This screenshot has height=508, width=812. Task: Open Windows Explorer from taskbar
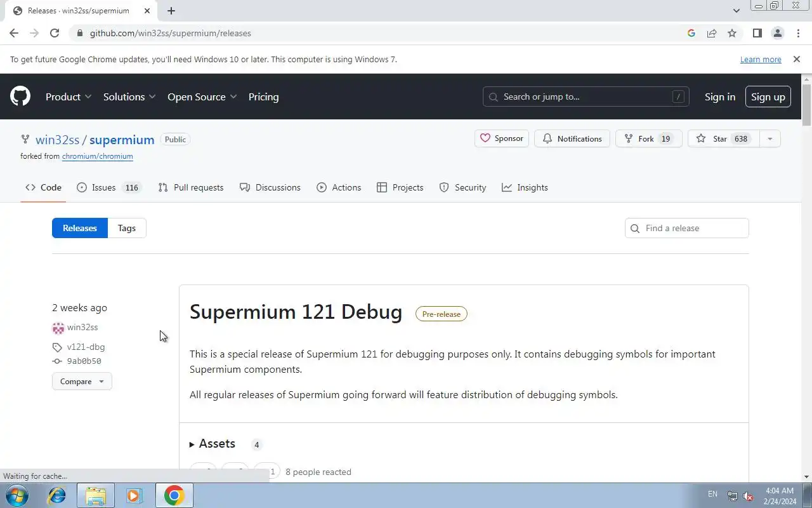pos(96,495)
